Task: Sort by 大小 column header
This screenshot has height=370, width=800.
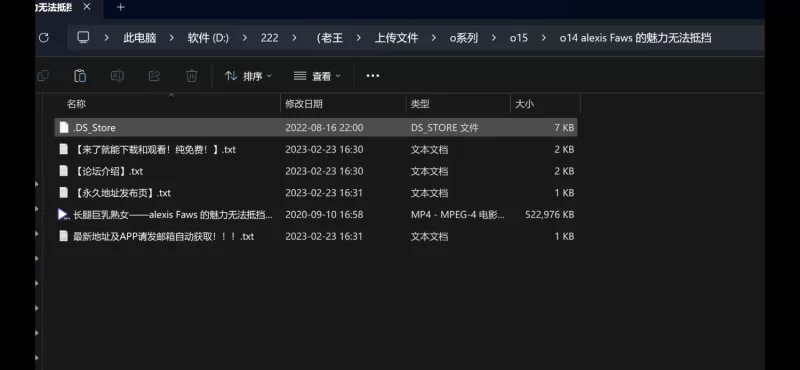Action: click(x=524, y=104)
